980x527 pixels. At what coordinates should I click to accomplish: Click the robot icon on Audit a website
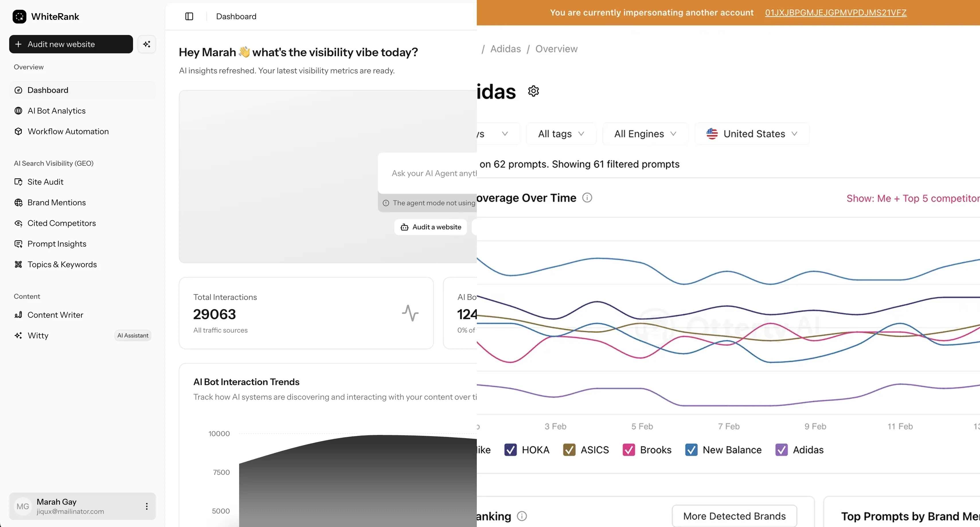pos(404,227)
